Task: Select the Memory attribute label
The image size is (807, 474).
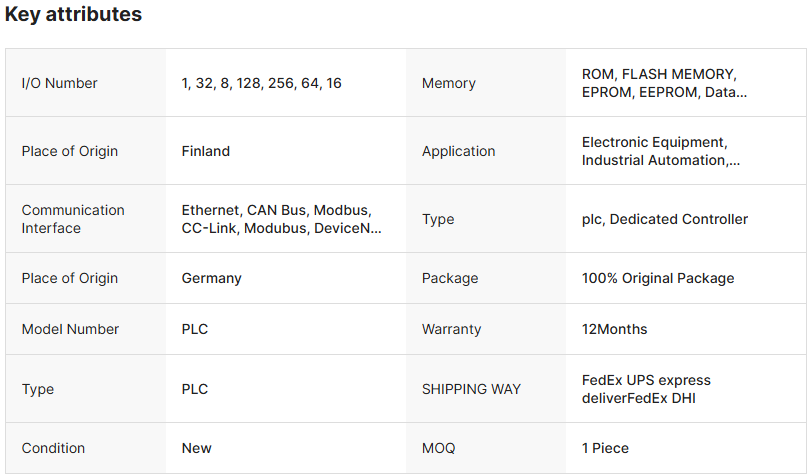Action: click(x=448, y=83)
